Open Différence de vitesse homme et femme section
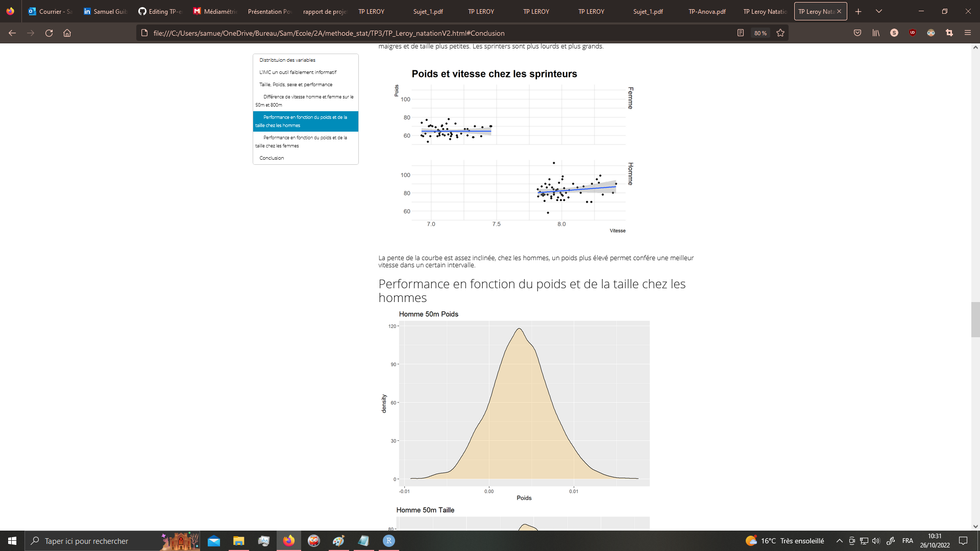 [306, 101]
